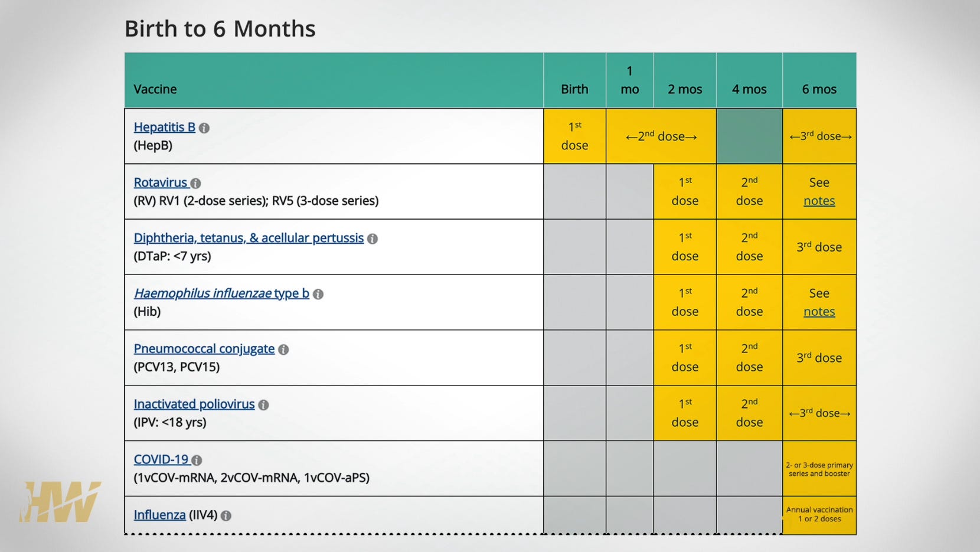Click the info icon next to COVID-19
The image size is (980, 552).
tap(197, 460)
